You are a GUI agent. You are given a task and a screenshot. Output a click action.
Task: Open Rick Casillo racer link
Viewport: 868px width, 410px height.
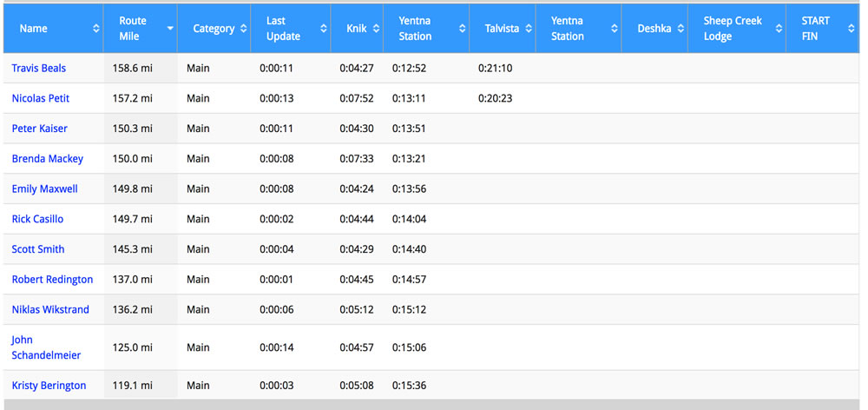[x=37, y=219]
